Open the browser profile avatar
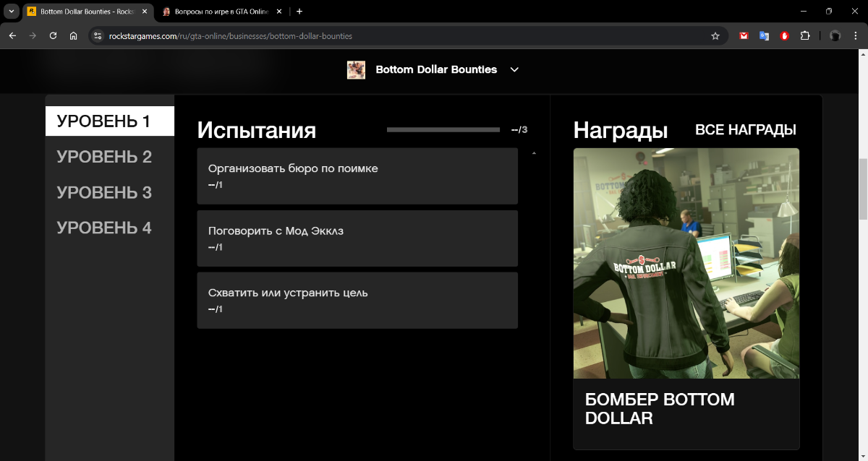868x461 pixels. coord(835,35)
